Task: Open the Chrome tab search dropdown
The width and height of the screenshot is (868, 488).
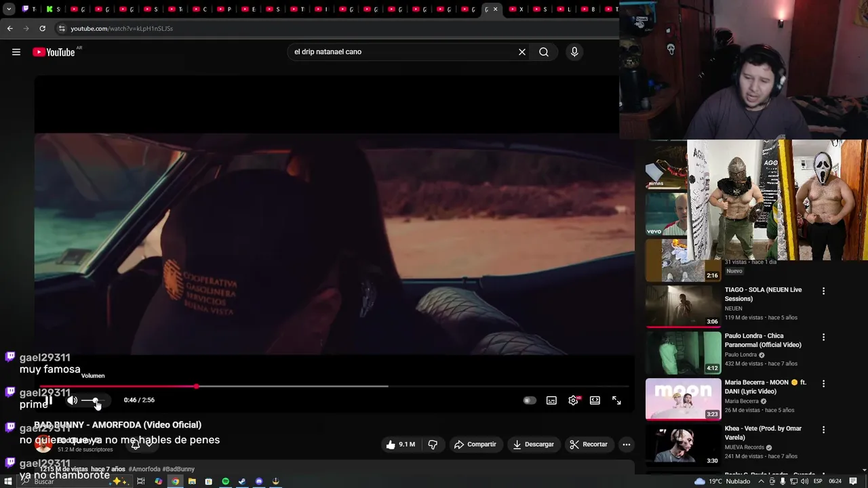Action: (x=9, y=9)
